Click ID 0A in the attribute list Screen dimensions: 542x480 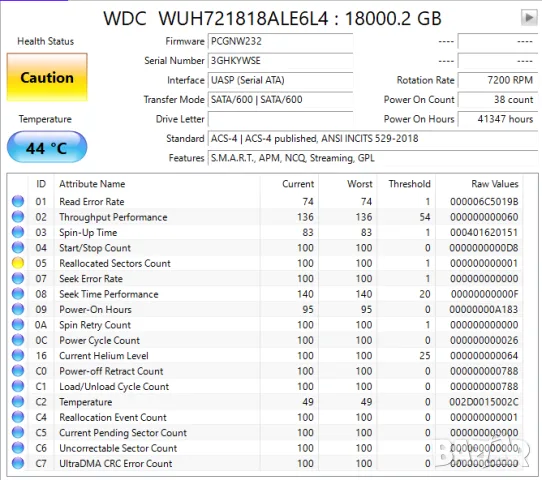[x=41, y=325]
